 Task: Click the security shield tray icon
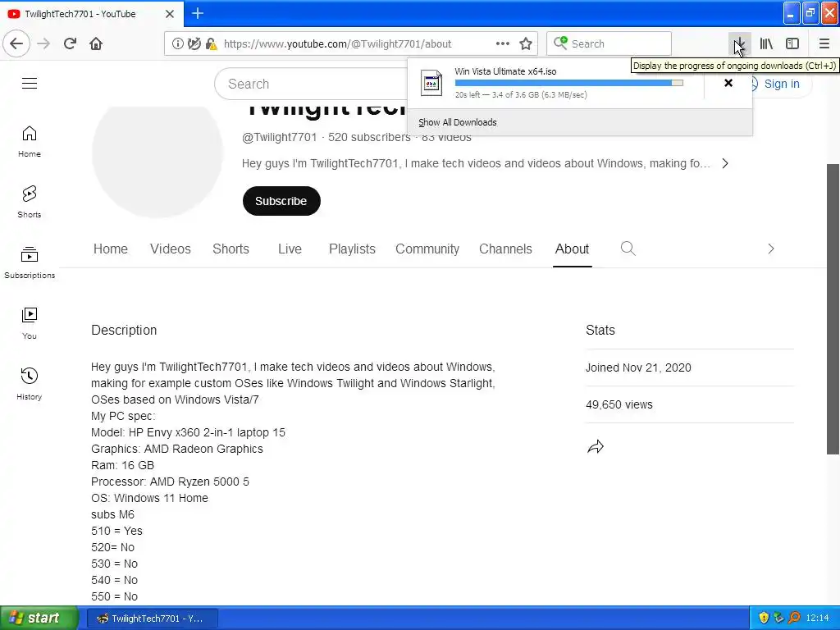[x=764, y=618]
